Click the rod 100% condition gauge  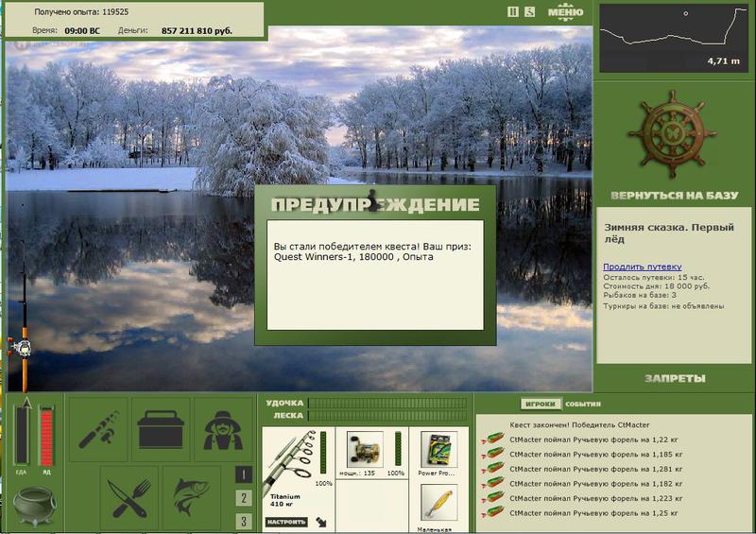tap(323, 453)
